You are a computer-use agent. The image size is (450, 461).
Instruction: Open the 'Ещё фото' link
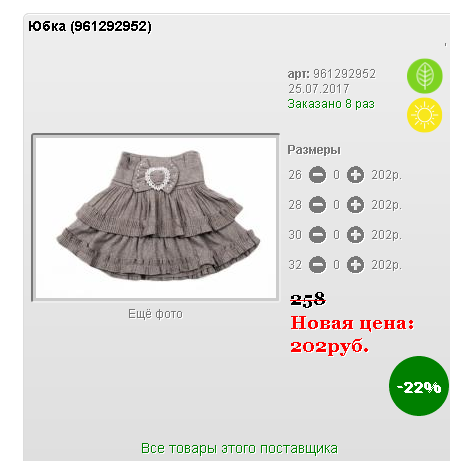(155, 314)
